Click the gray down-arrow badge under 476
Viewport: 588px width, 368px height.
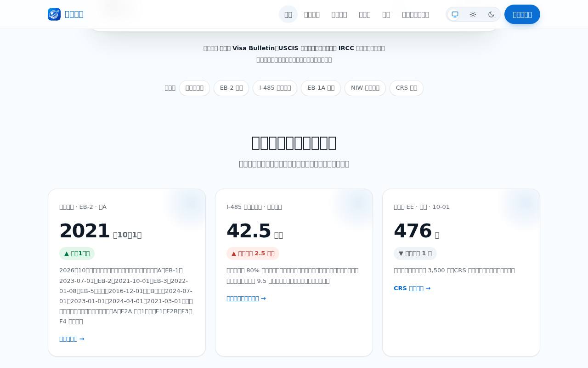[x=415, y=253]
